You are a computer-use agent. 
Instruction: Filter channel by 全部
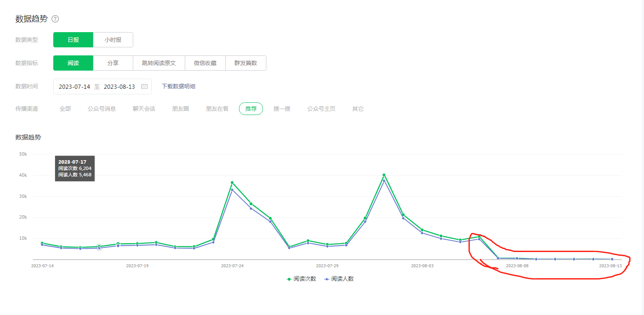(x=65, y=109)
